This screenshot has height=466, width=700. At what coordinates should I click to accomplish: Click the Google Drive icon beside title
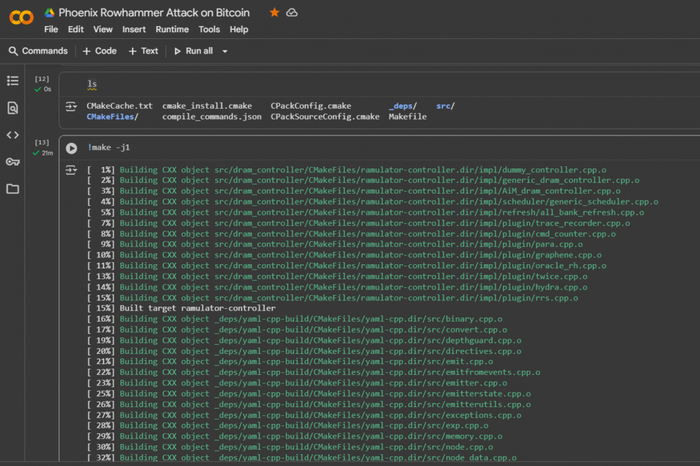[x=50, y=13]
